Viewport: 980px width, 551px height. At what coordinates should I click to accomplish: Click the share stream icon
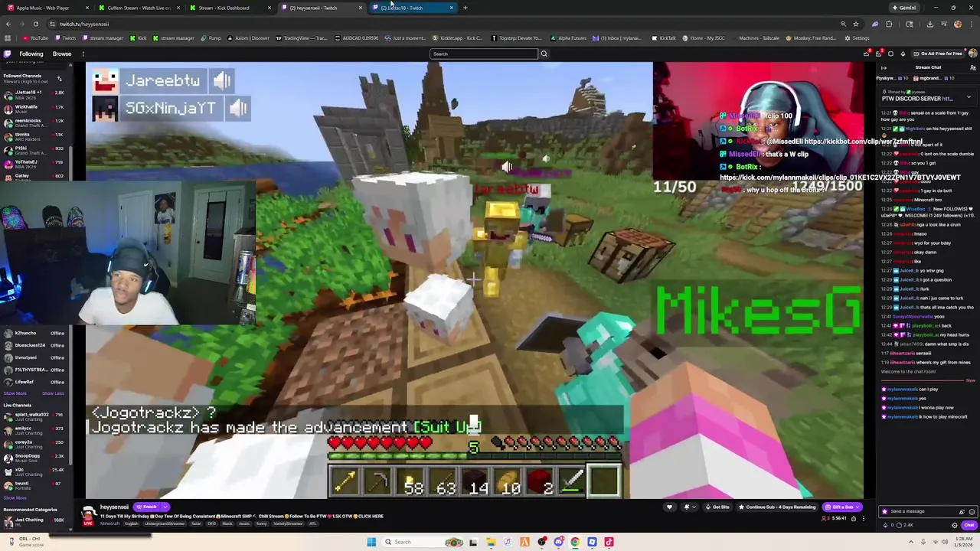coord(854,518)
